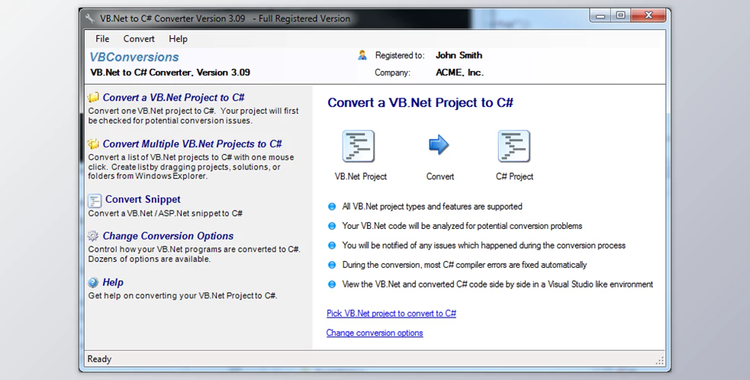Click the 'VB.Net Project' label under the icon

[361, 177]
